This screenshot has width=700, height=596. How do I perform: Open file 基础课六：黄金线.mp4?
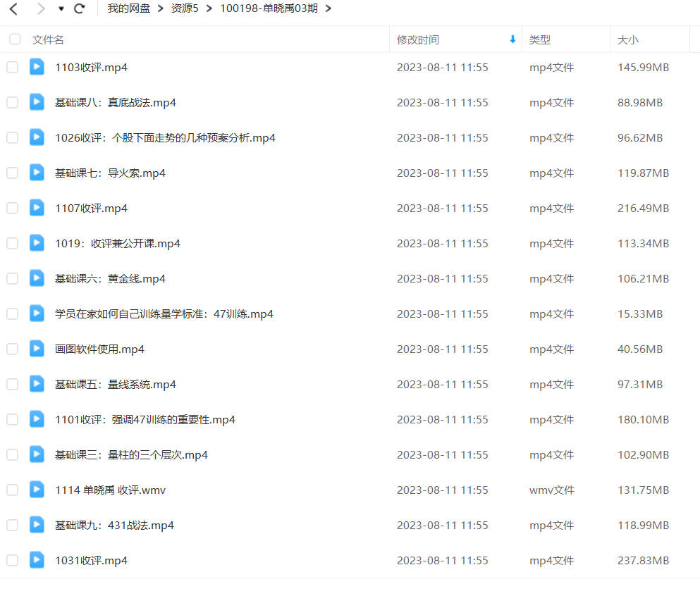coord(110,279)
